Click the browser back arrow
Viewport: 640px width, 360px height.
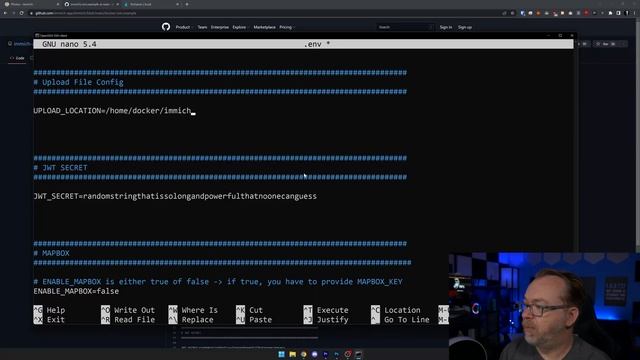[x=5, y=13]
